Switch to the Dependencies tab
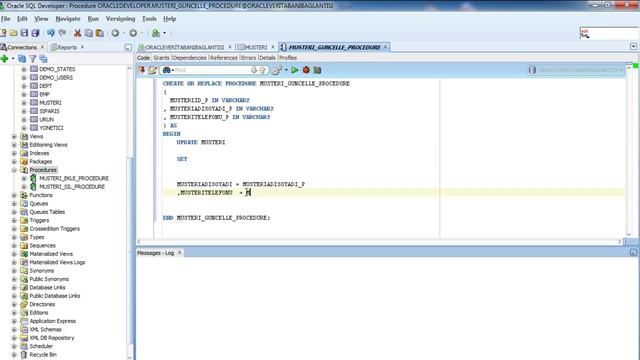Image resolution: width=640 pixels, height=360 pixels. 189,58
